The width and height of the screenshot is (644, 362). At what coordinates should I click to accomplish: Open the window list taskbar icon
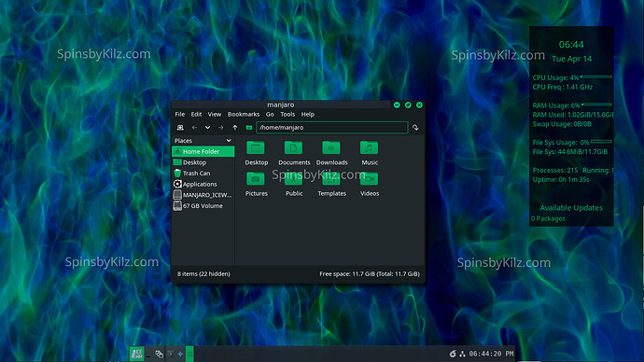[x=160, y=354]
